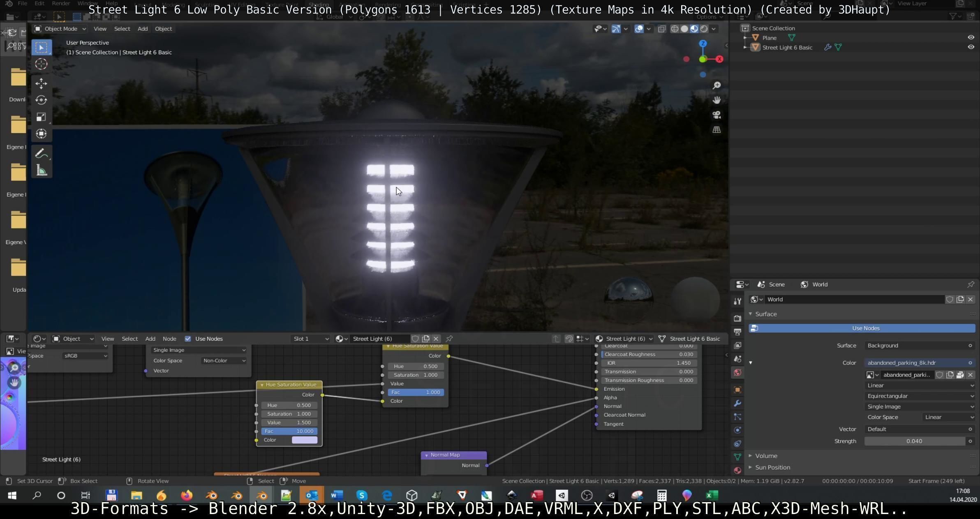Click the World Strength 0.040 field

point(914,441)
